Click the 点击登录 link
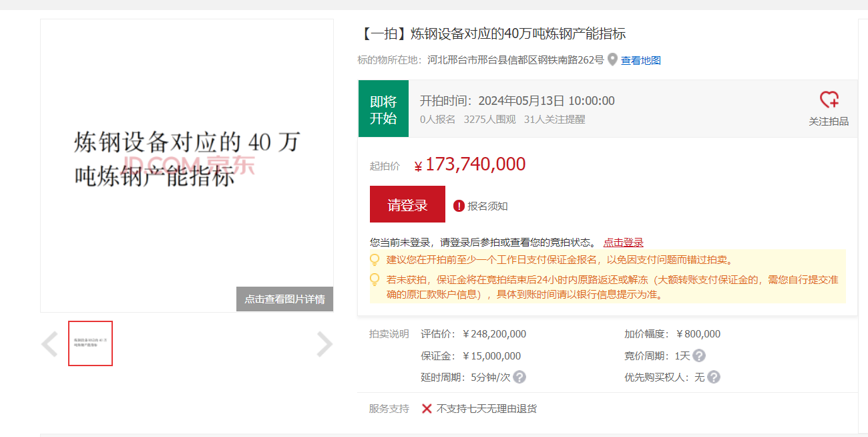This screenshot has height=437, width=868. 623,243
